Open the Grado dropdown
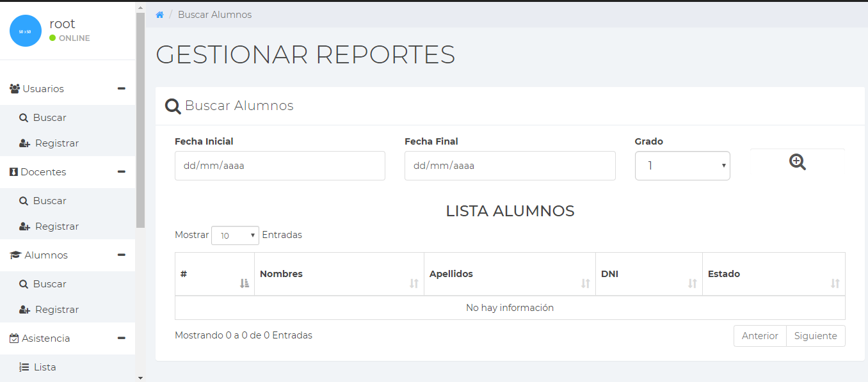The image size is (868, 382). point(682,166)
